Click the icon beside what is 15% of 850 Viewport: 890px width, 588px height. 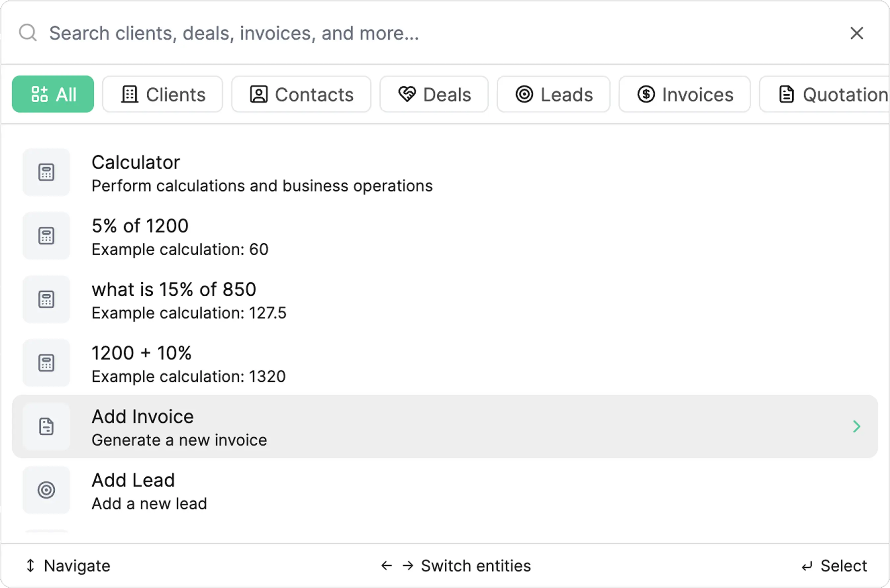[x=46, y=299]
